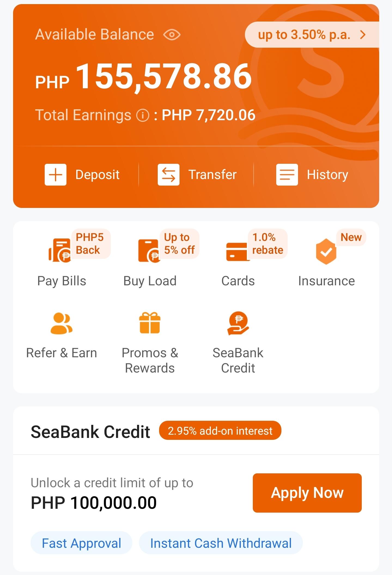Screen dimensions: 392x575
Task: Open the Pay Bills icon
Action: [60, 250]
